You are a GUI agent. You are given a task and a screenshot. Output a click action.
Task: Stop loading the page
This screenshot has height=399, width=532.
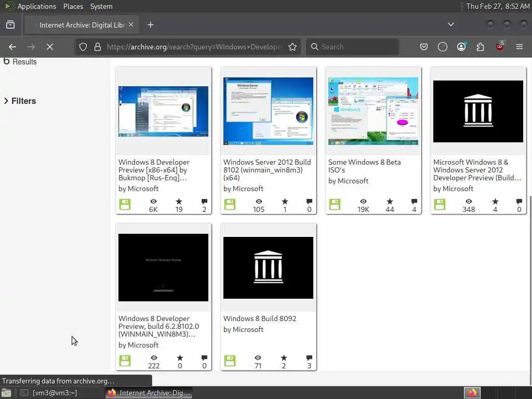(x=49, y=47)
